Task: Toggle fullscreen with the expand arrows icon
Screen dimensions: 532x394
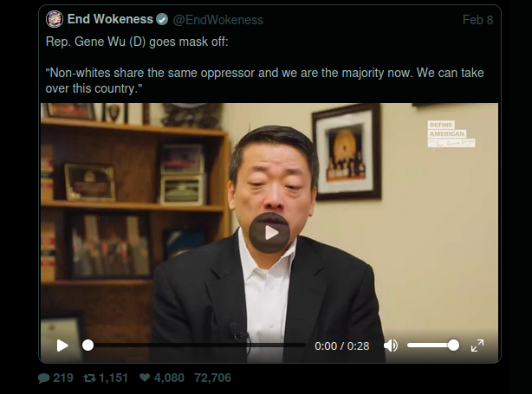Action: point(477,346)
